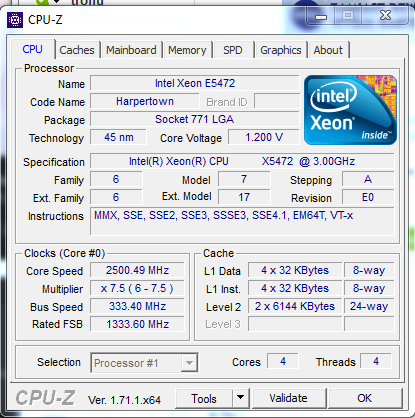
Task: Click the Specification field X5472 @ 3.00GHz
Action: coord(242,161)
